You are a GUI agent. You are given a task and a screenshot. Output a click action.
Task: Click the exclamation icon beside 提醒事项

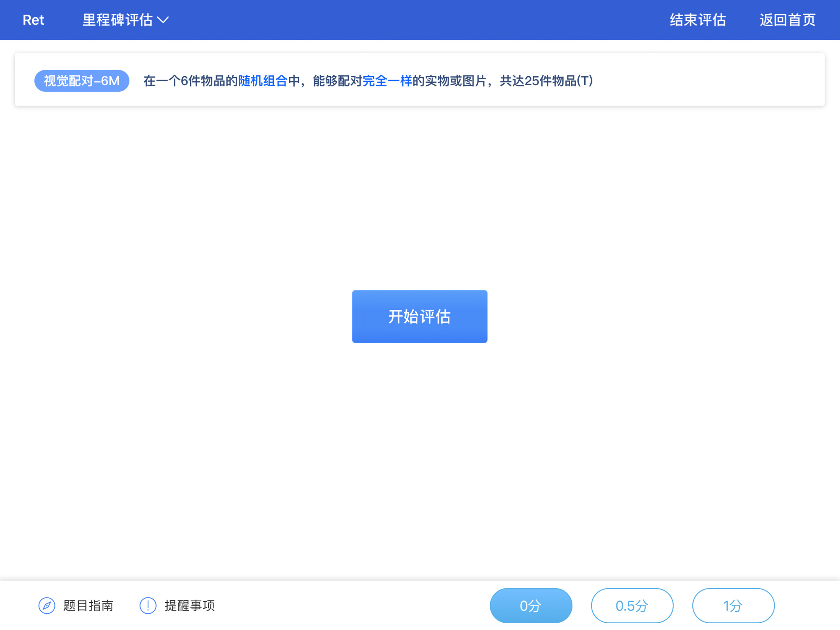click(x=148, y=605)
